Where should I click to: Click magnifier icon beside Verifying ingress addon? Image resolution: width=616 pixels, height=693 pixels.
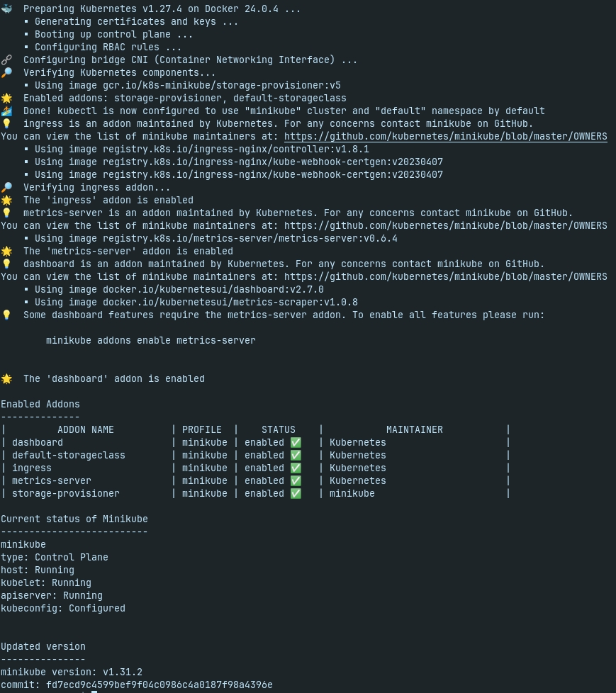coord(6,187)
